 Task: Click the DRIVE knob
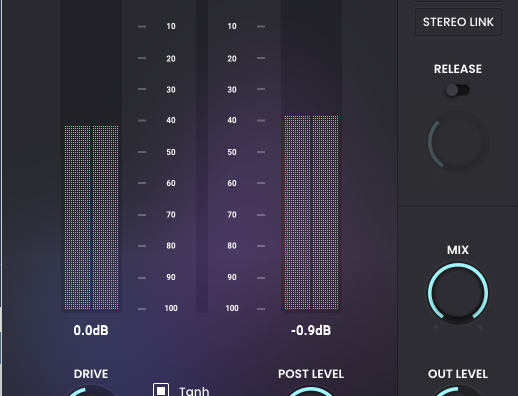pyautogui.click(x=91, y=392)
